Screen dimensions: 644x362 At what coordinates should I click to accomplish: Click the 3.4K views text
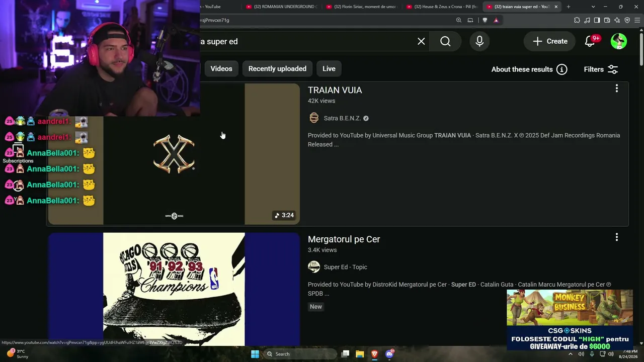(323, 250)
